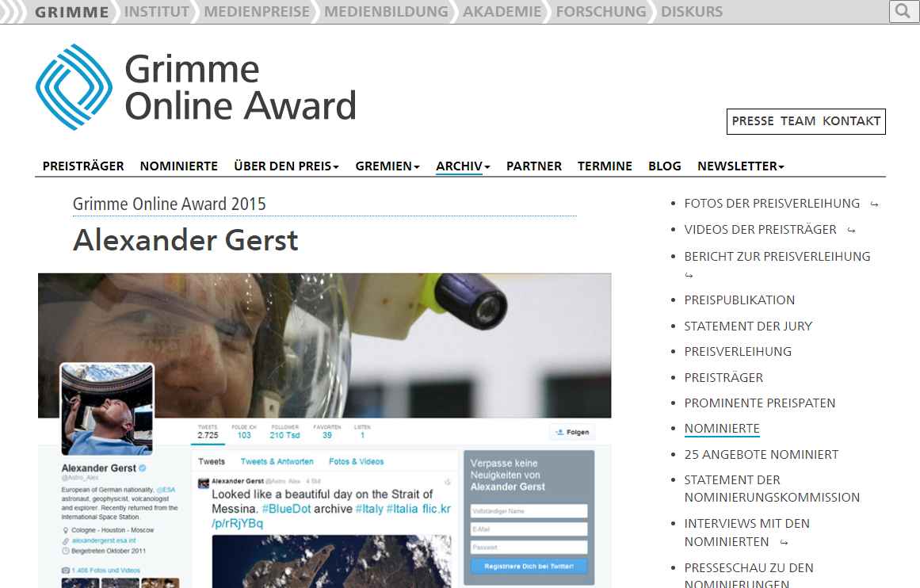Open 25 Angebote Nominiert sidebar link

click(761, 455)
